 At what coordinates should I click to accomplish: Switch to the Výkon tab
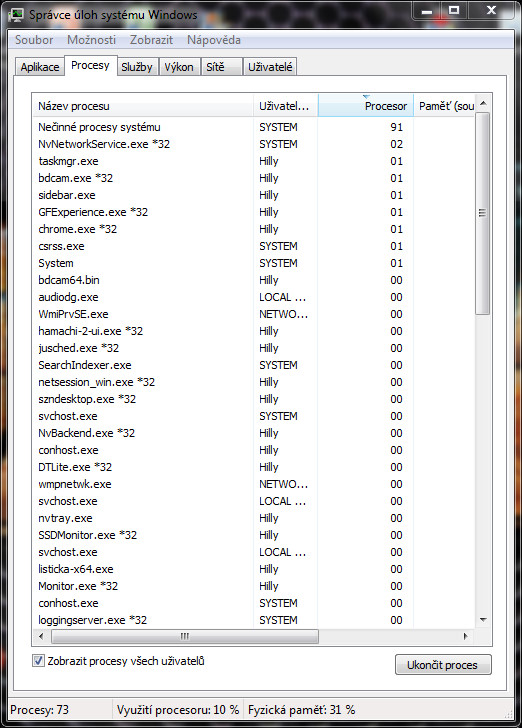point(179,67)
